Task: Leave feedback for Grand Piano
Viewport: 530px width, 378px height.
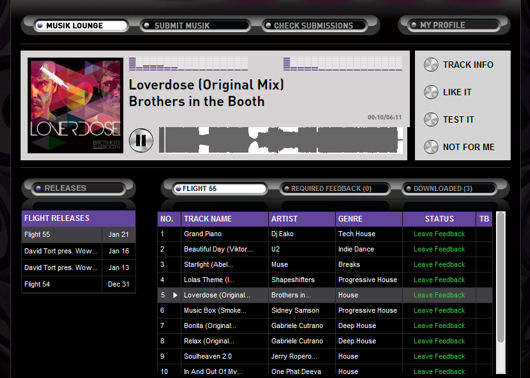Action: coord(439,234)
